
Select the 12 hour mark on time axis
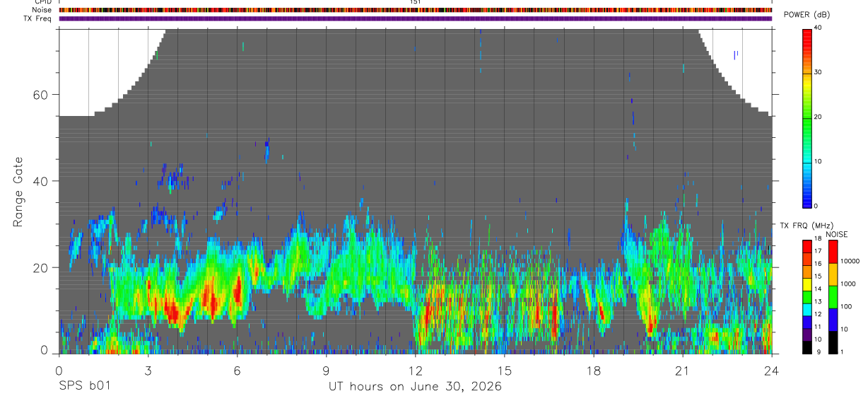[416, 371]
